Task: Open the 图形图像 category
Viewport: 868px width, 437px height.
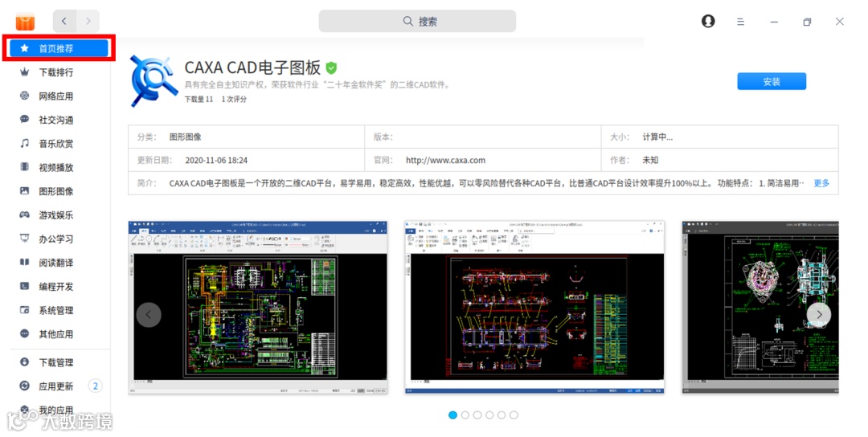Action: coord(56,191)
